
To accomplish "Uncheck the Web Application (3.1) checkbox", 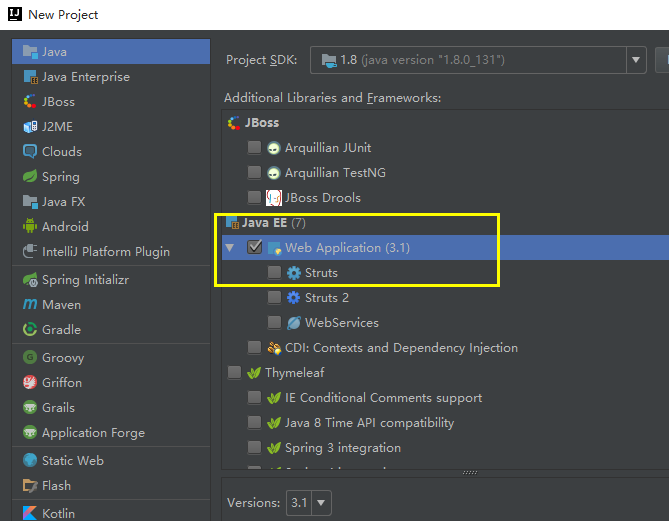I will tap(255, 247).
